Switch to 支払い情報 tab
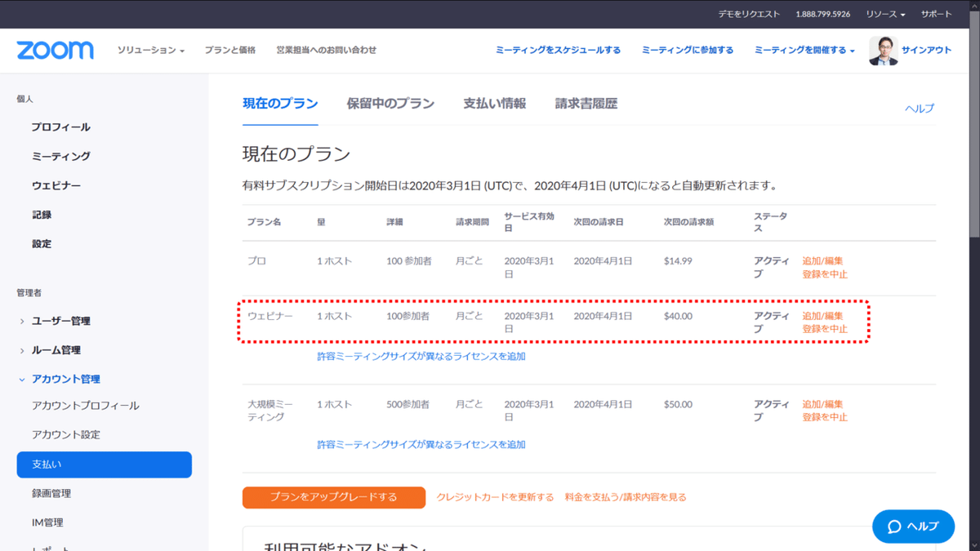The image size is (980, 551). [x=495, y=104]
